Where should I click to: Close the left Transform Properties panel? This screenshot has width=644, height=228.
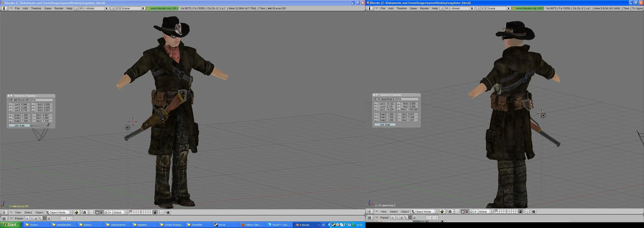[x=8, y=96]
